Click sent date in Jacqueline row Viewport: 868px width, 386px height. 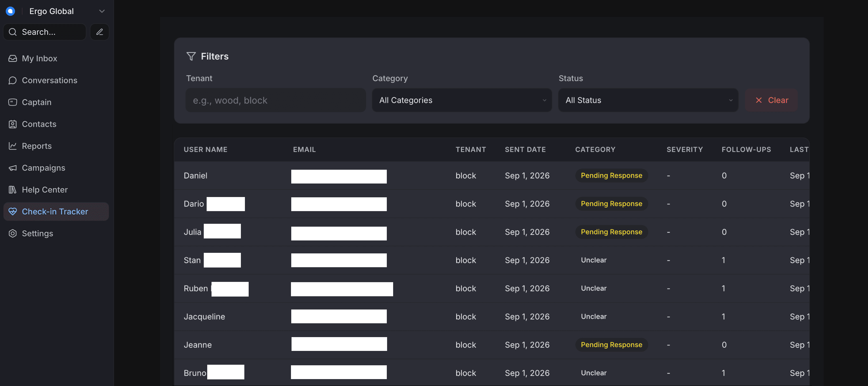point(527,317)
